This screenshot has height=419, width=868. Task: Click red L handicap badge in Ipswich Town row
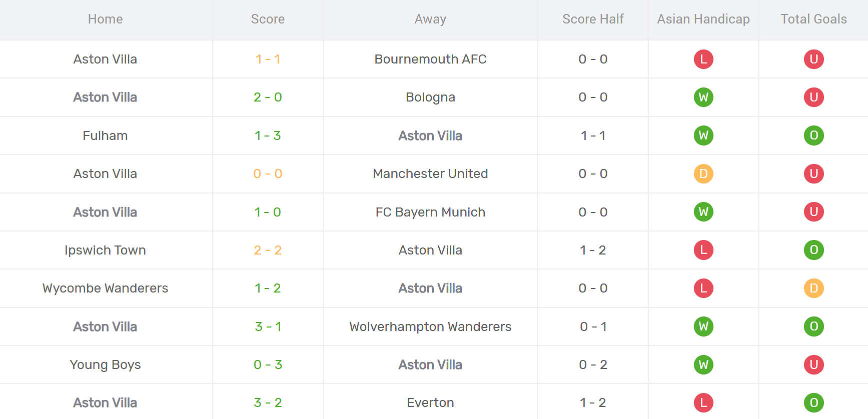[x=703, y=250]
